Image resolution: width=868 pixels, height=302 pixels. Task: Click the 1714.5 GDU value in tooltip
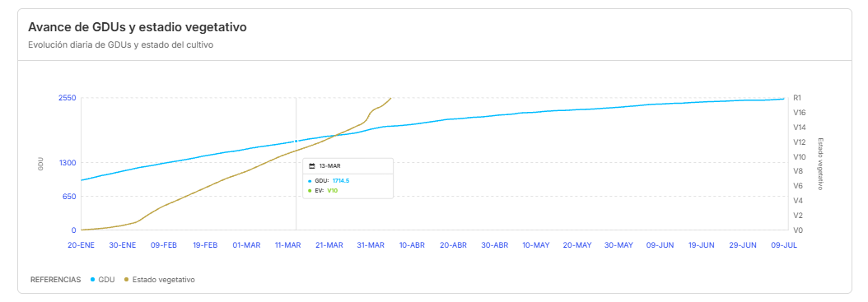point(342,181)
